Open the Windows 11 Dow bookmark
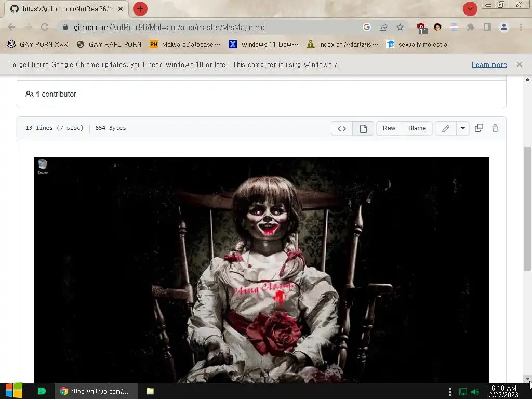Screen dimensions: 532x399 coord(263,45)
